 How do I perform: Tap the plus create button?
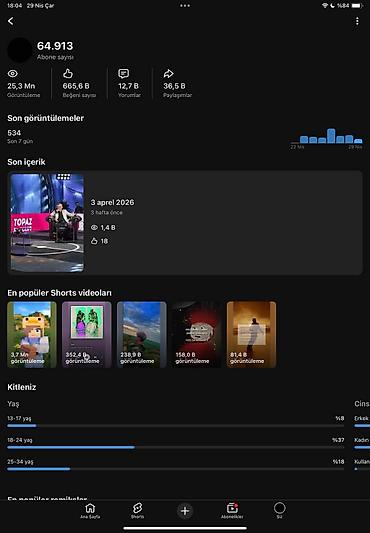pos(185,511)
